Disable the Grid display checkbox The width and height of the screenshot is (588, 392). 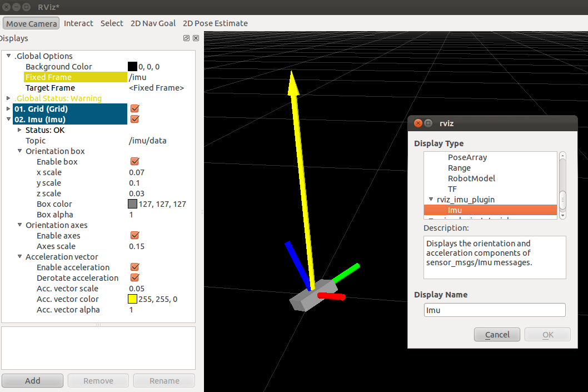134,109
